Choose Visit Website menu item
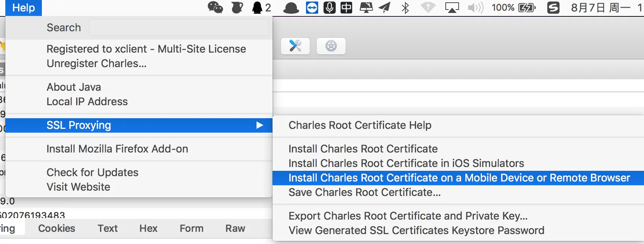This screenshot has height=244, width=644. coord(78,187)
